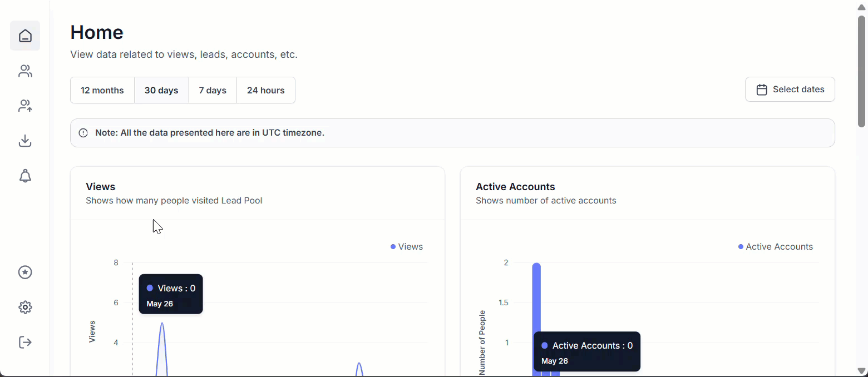
Task: Click the 'Active Accounts : 0' tooltip
Action: pyautogui.click(x=587, y=351)
